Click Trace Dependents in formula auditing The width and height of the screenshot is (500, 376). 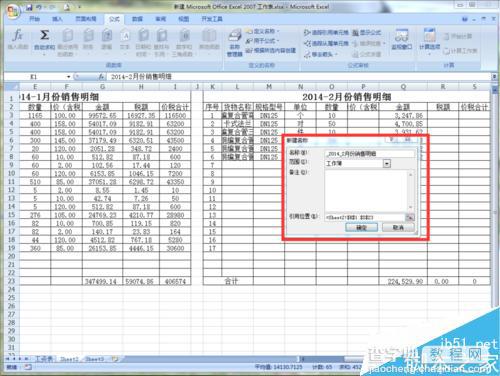click(x=326, y=43)
